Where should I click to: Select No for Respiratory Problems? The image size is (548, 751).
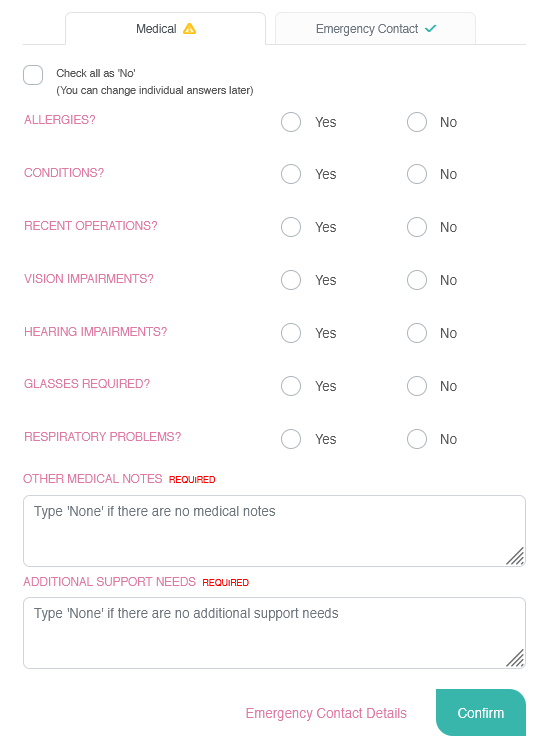[417, 439]
